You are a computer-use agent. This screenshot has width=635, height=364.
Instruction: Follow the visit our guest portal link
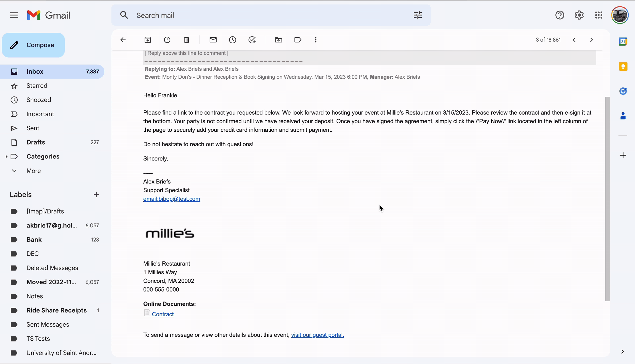(x=317, y=335)
